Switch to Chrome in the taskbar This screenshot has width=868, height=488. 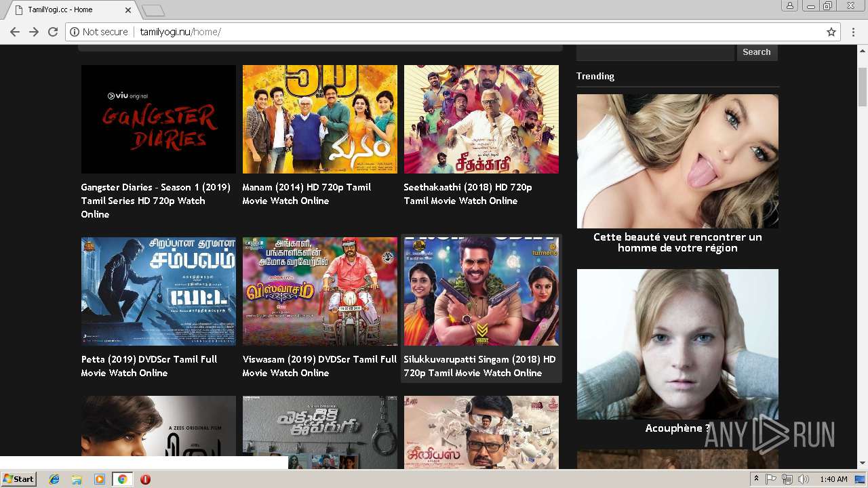coord(122,479)
